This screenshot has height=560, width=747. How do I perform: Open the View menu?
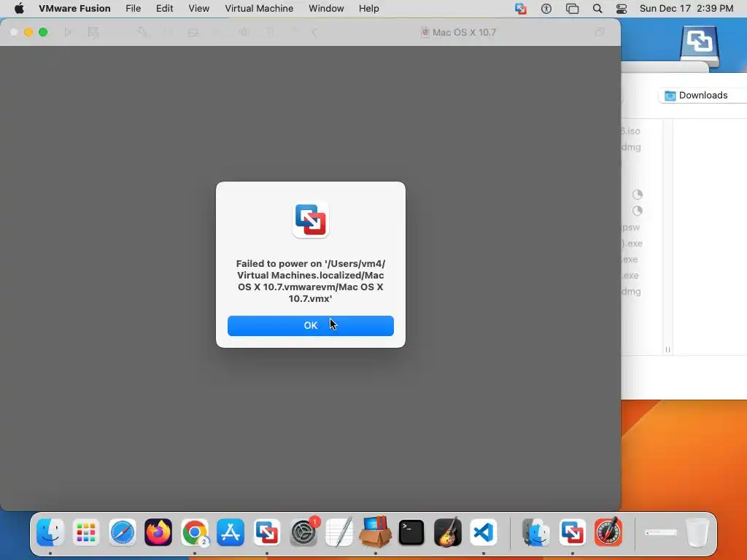tap(198, 9)
